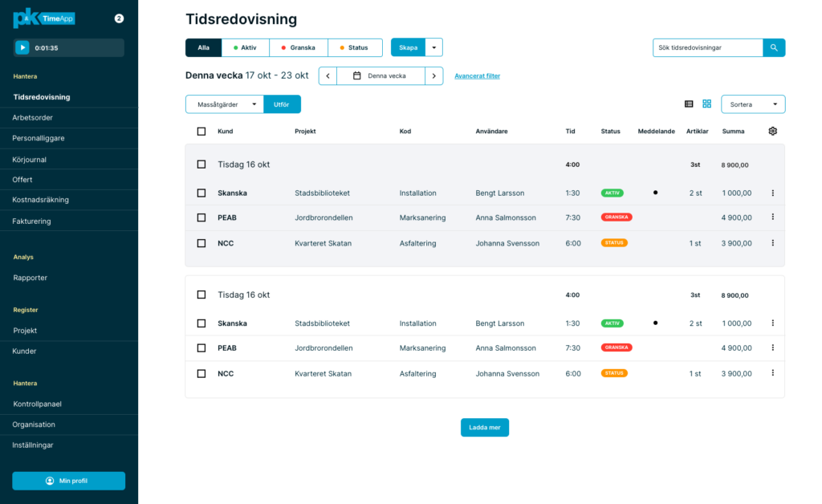Image resolution: width=822 pixels, height=504 pixels.
Task: Open table column settings gear icon
Action: pos(772,131)
